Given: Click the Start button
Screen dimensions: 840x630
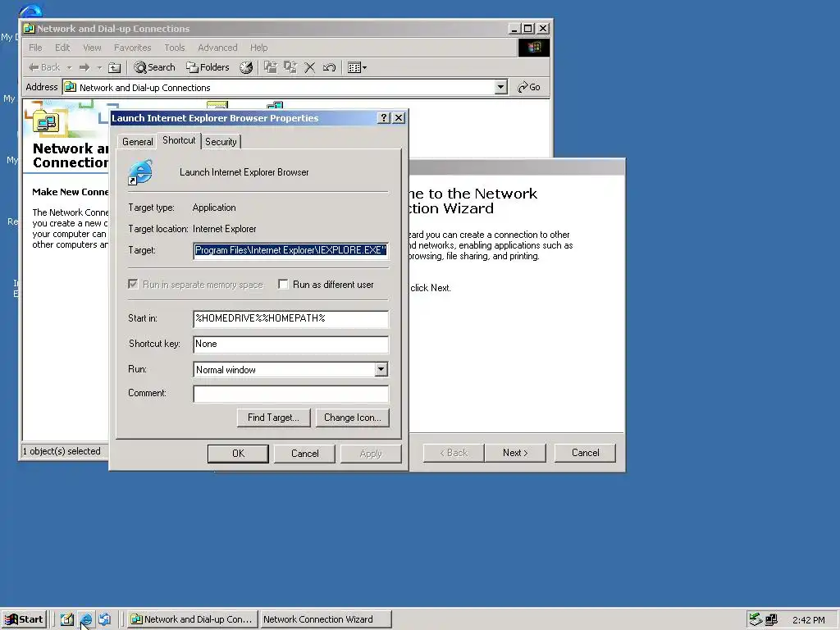Looking at the screenshot, I should pos(24,619).
